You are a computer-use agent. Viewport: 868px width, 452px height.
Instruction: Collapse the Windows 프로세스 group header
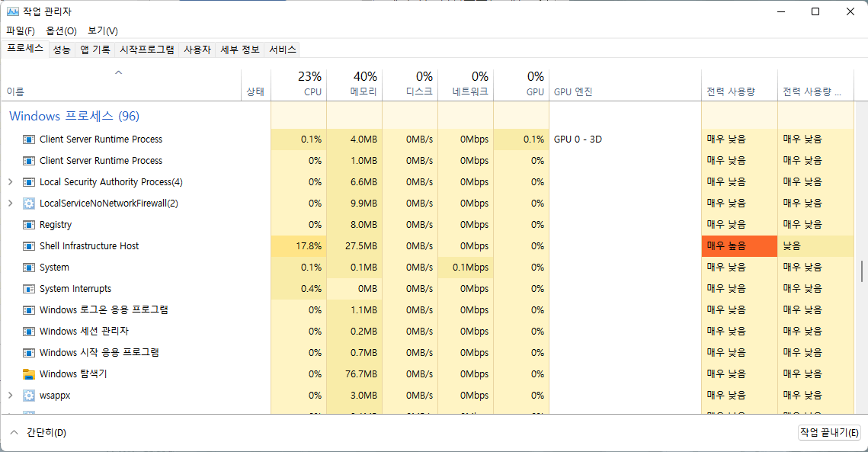pyautogui.click(x=76, y=114)
